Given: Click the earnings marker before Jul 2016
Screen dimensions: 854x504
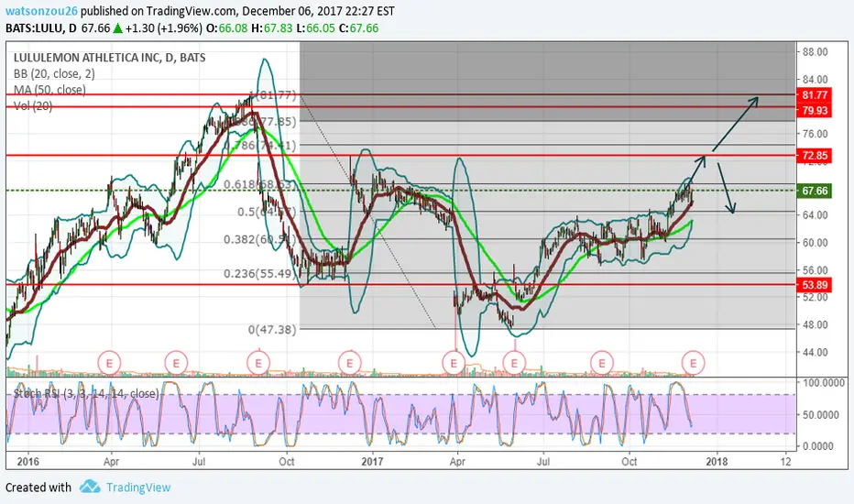Looking at the screenshot, I should point(176,363).
